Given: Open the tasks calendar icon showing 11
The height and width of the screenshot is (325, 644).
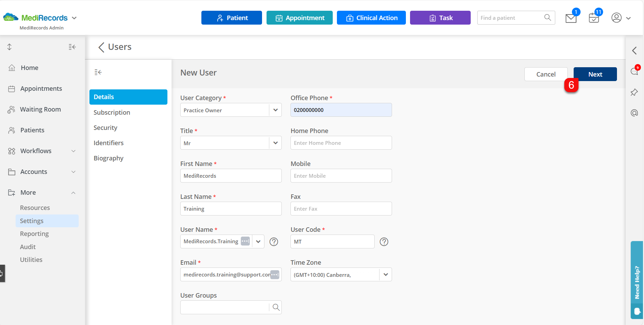Looking at the screenshot, I should coord(593,18).
